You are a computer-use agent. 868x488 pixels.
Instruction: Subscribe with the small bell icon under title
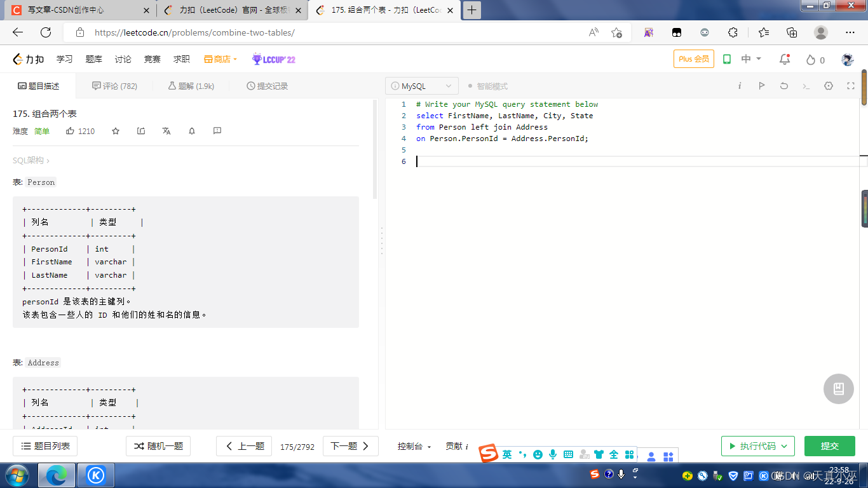tap(192, 131)
